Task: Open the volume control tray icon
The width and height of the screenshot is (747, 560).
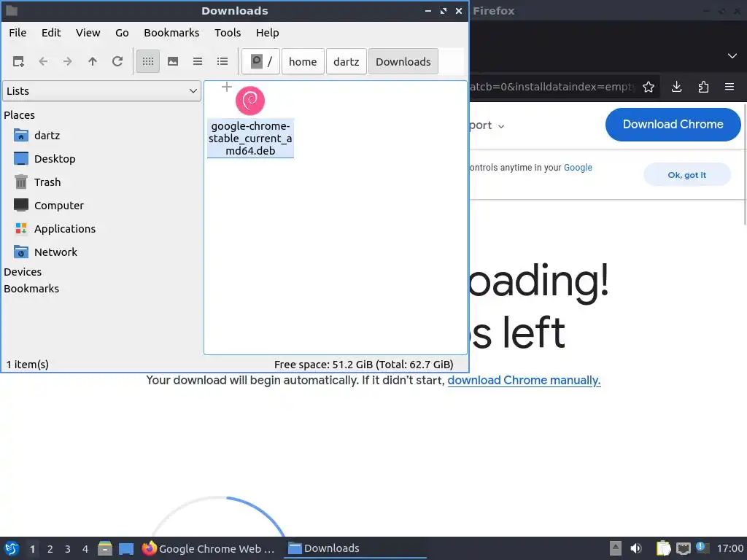Action: pos(636,548)
